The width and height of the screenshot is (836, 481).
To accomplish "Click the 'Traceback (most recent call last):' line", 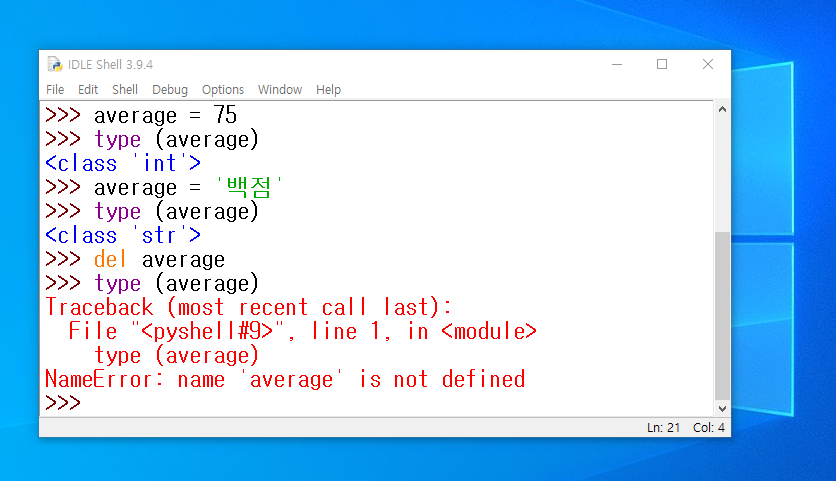I will [x=248, y=307].
